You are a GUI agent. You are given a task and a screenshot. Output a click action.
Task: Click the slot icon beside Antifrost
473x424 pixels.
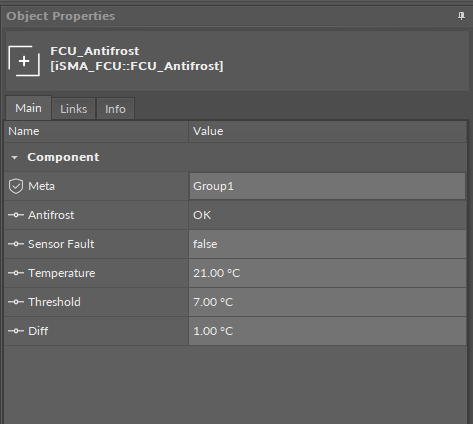[16, 215]
